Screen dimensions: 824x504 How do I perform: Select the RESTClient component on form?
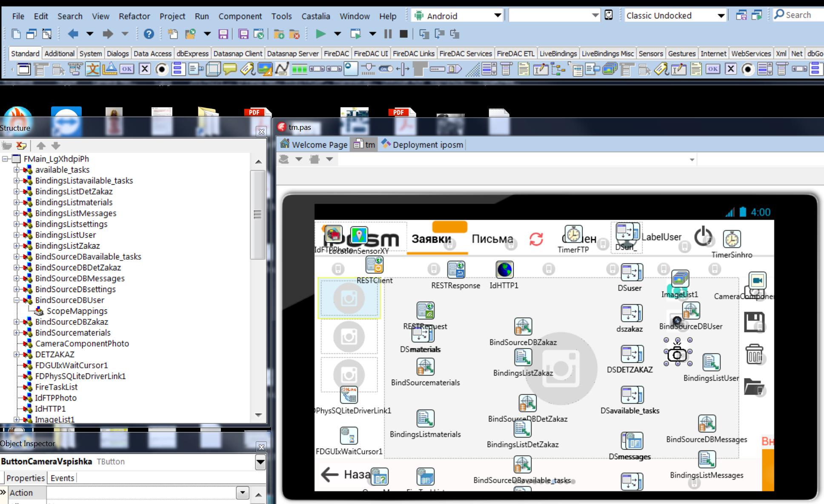coord(374,265)
